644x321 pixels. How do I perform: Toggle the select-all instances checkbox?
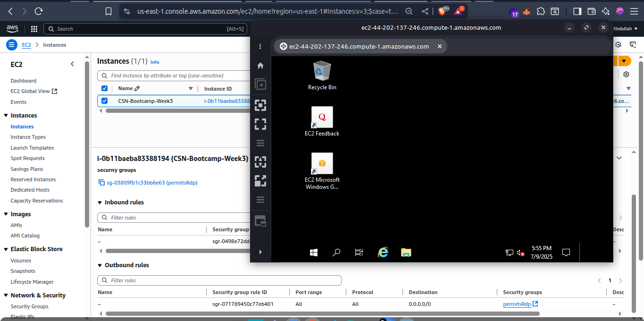[104, 88]
